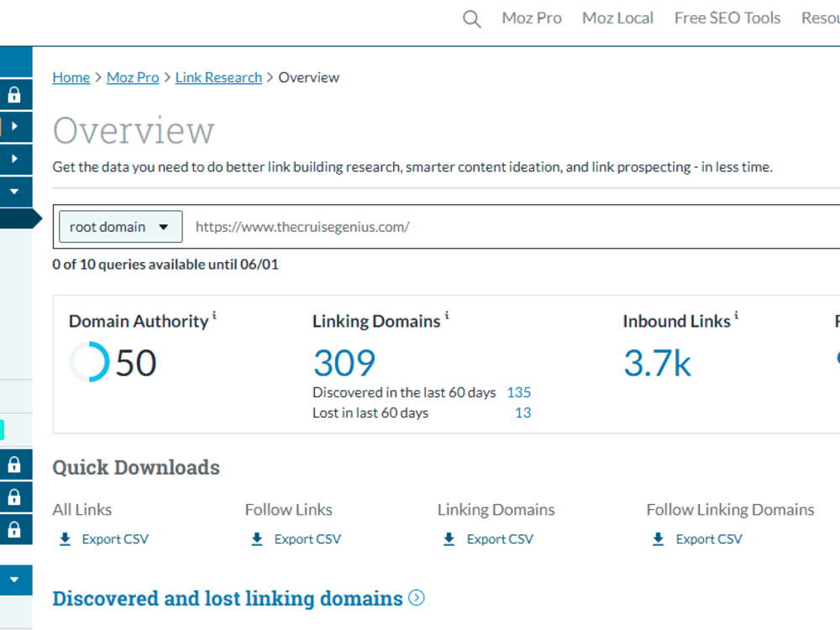The height and width of the screenshot is (630, 840).
Task: Export CSV for All Links
Action: tap(114, 539)
